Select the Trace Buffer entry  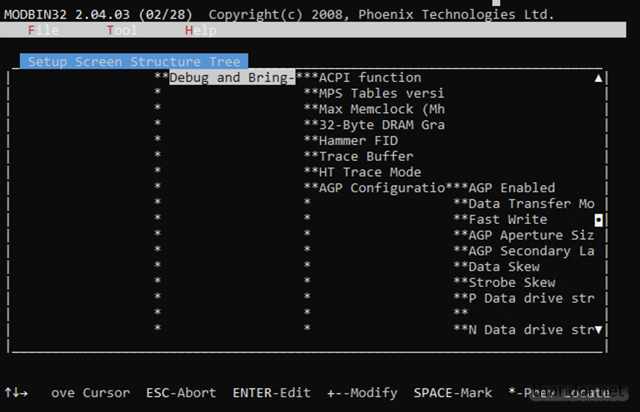[x=366, y=156]
